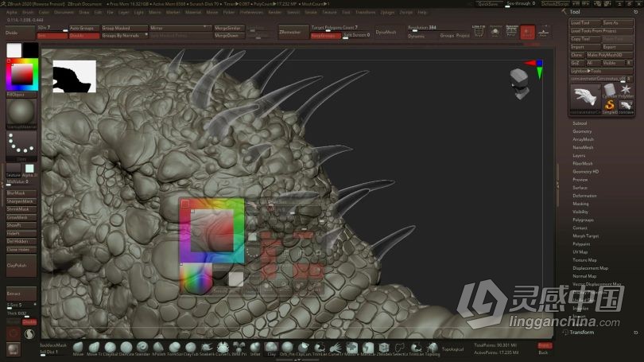
Task: Toggle the red Smt button
Action: 52,36
